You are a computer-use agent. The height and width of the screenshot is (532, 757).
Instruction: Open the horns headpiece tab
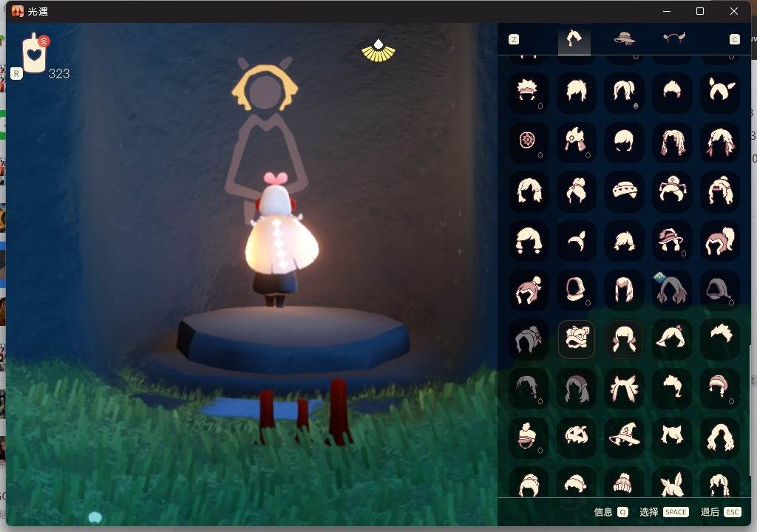coord(673,38)
